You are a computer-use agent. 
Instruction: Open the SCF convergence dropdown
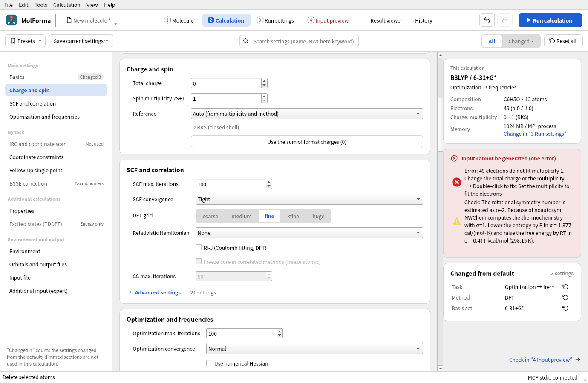[x=309, y=199]
